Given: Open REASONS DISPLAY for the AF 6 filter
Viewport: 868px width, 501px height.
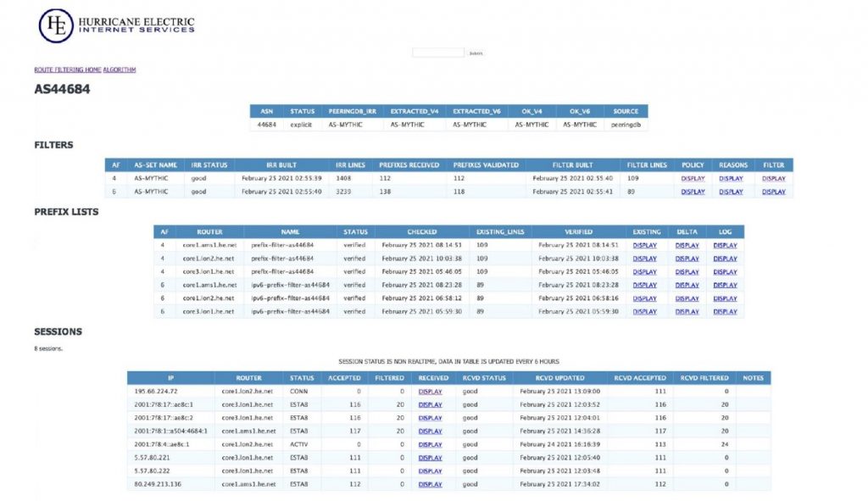Looking at the screenshot, I should pyautogui.click(x=731, y=192).
